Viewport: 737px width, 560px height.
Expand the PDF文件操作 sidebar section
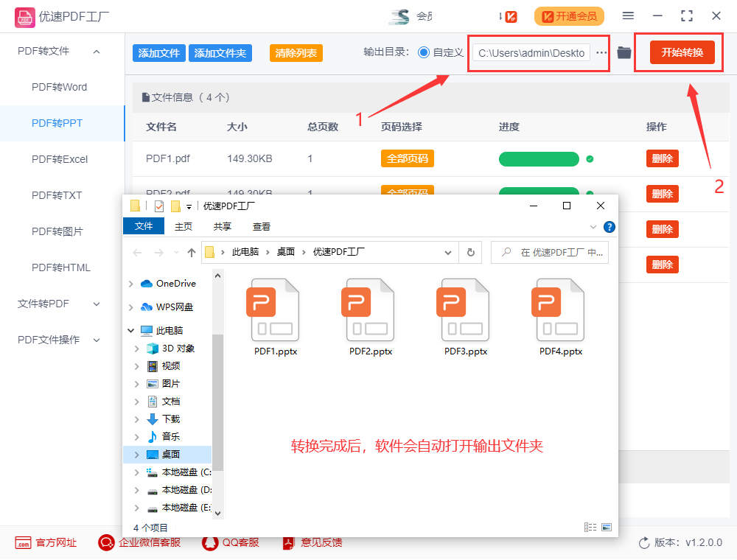click(97, 340)
